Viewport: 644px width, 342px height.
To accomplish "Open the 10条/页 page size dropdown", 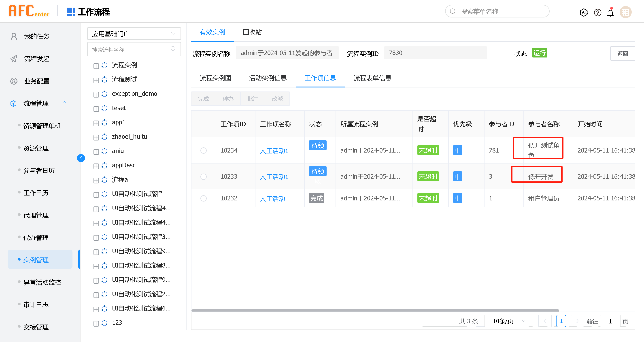I will [506, 321].
